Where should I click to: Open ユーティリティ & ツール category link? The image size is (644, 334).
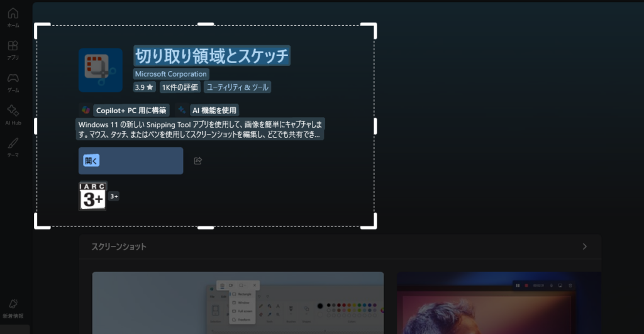point(237,87)
